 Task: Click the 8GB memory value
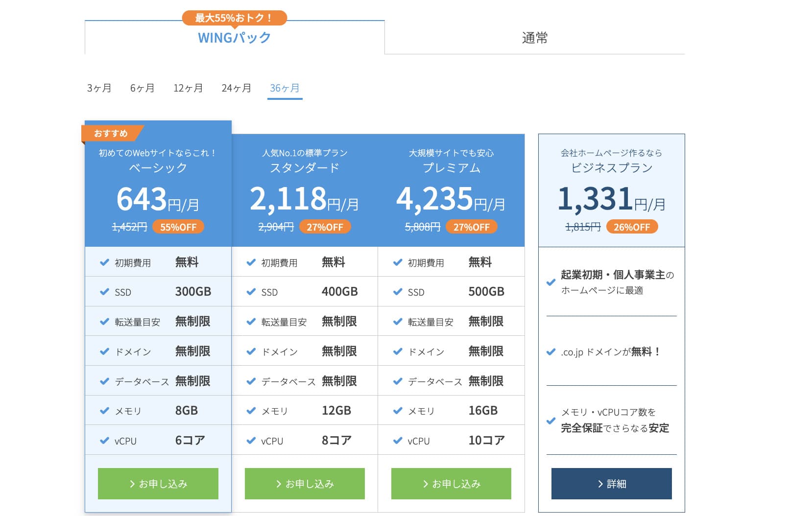(x=187, y=411)
